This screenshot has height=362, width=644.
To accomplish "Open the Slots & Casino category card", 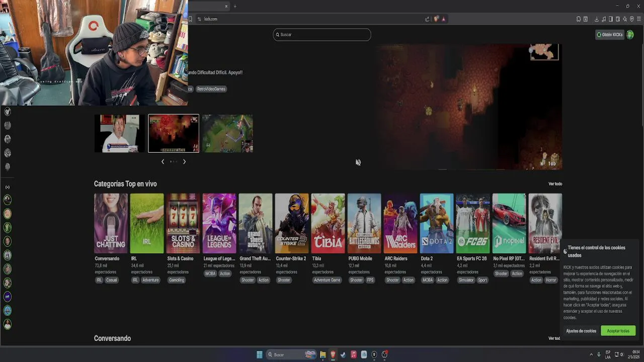I will click(x=183, y=223).
